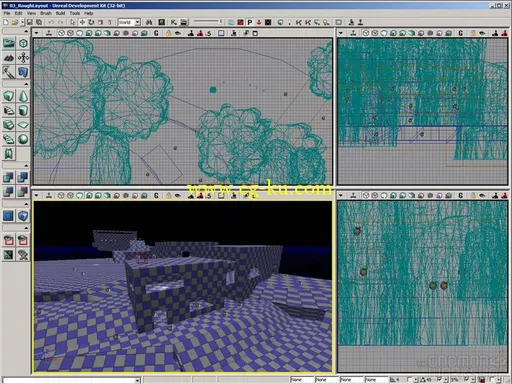Choose the Spiral Staircase brush

click(9, 139)
